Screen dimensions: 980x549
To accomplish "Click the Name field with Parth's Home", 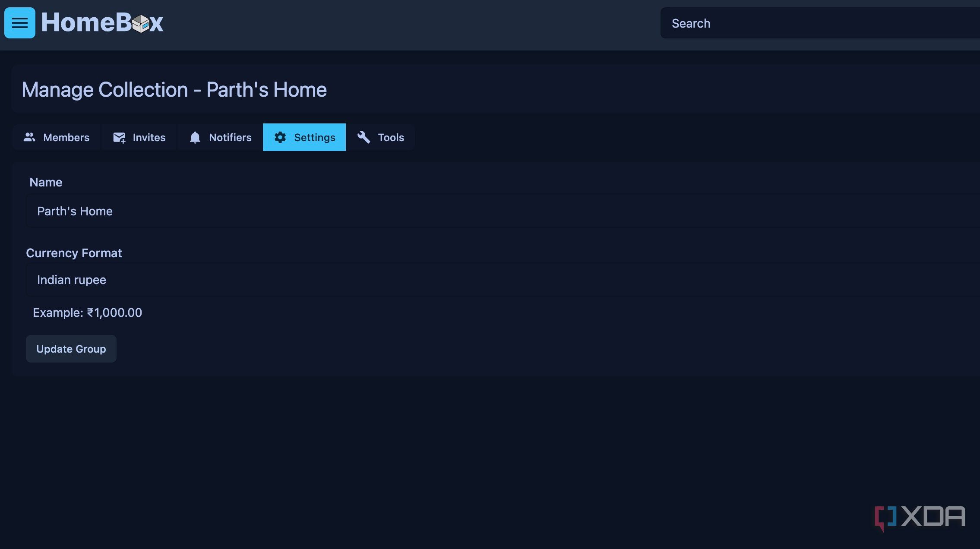I will (x=503, y=211).
